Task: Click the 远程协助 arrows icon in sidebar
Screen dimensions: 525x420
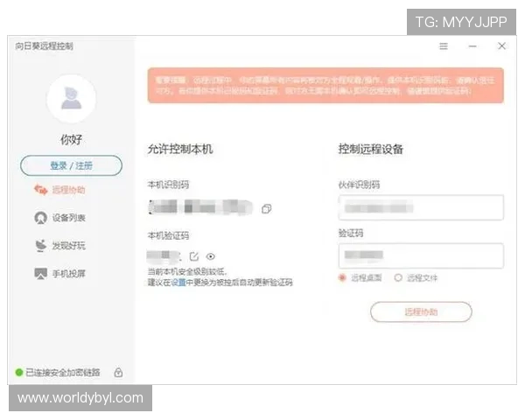Action: coord(40,190)
